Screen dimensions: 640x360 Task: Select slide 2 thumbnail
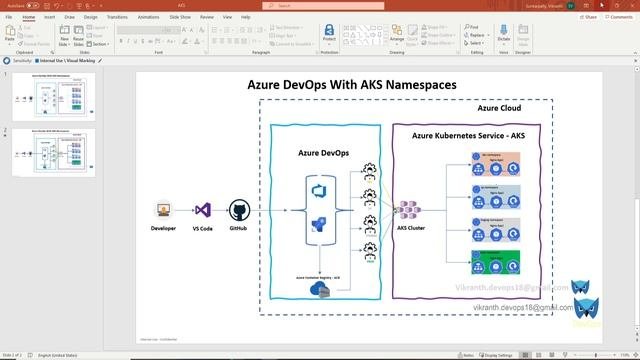pos(53,152)
